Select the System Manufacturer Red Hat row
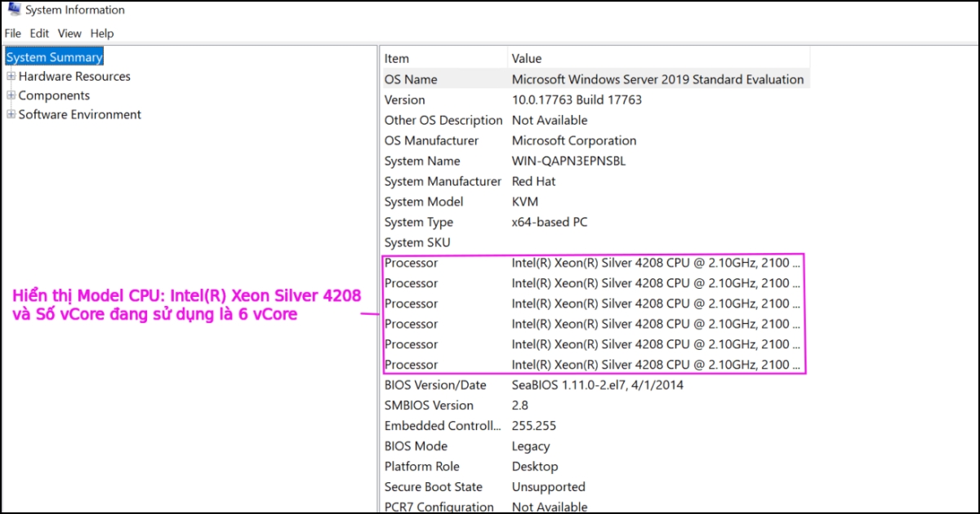Screen dimensions: 980x514 coord(572,181)
